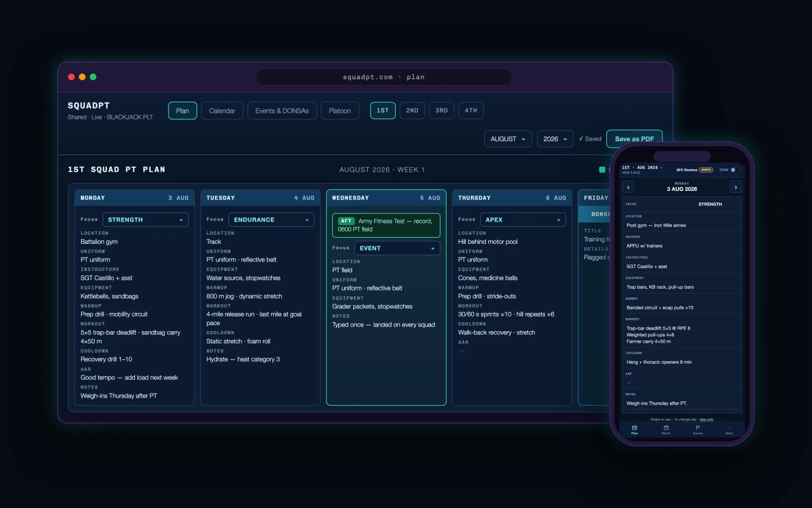This screenshot has height=508, width=812.
Task: Switch to the Plan tab
Action: tap(183, 111)
